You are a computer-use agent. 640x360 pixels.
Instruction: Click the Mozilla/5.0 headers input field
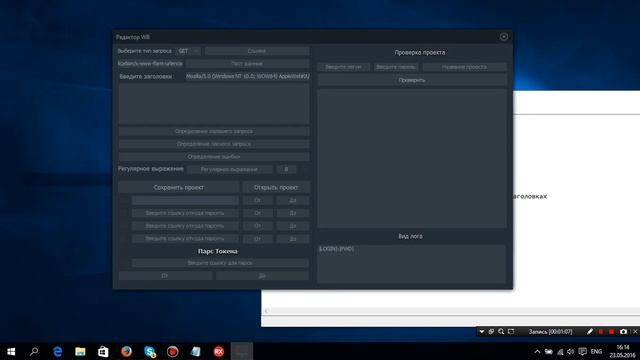[x=247, y=76]
